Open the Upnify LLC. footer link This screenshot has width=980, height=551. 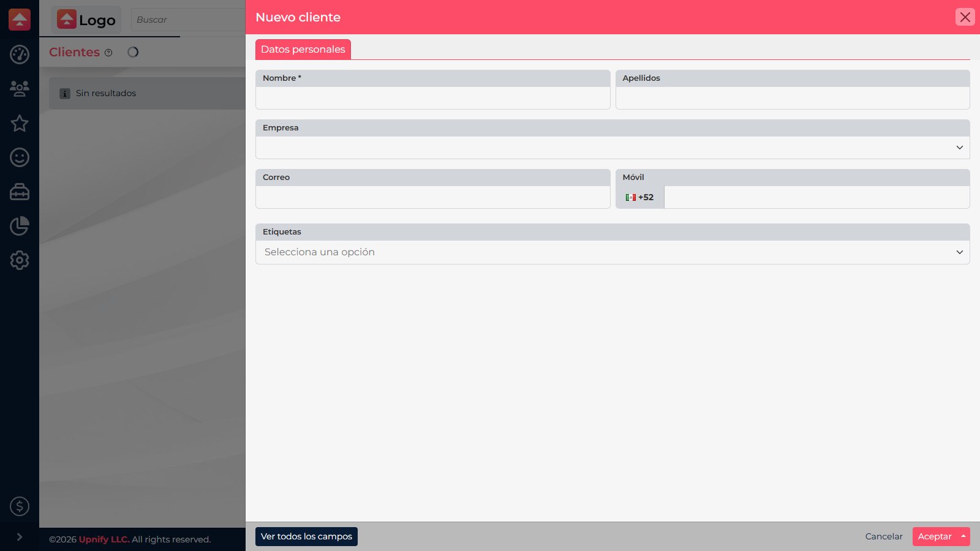[x=104, y=539]
